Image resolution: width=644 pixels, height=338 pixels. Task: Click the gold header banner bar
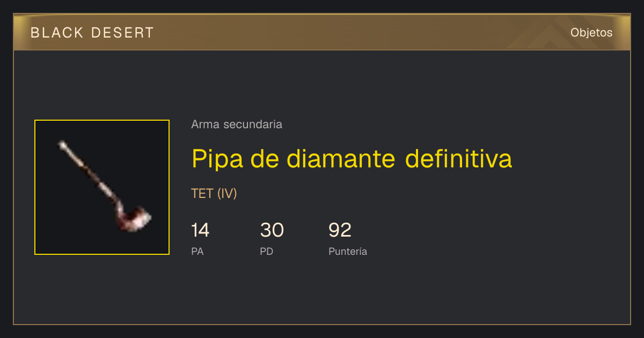[x=322, y=32]
